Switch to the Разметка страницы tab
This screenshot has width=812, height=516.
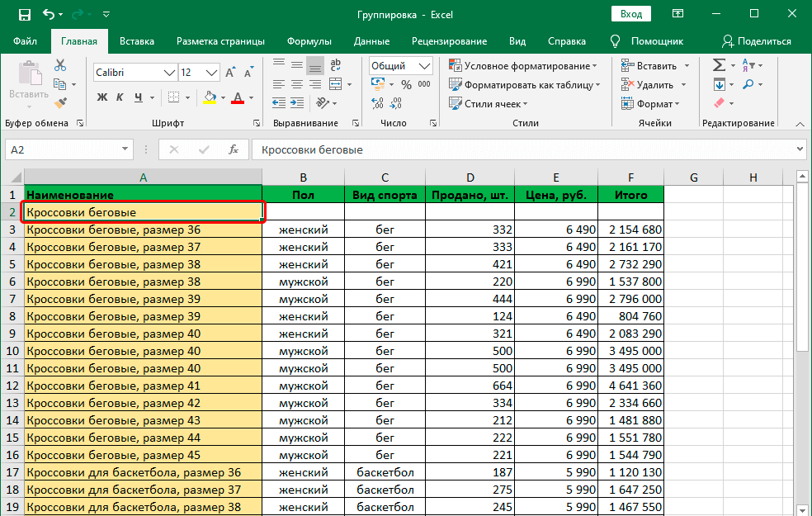click(x=220, y=41)
